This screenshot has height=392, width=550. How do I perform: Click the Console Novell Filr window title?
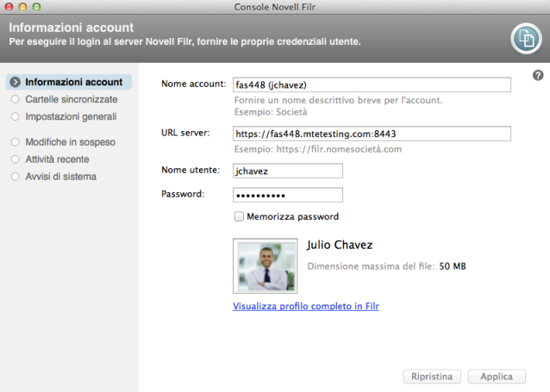tap(275, 7)
